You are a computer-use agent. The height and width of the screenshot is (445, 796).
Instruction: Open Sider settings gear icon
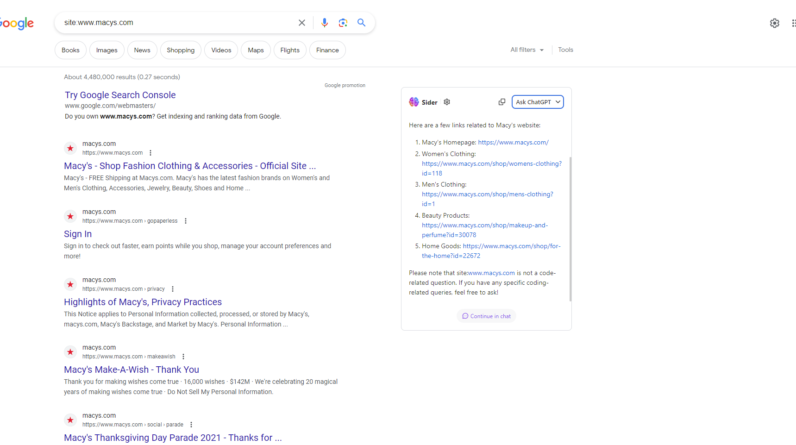[447, 102]
